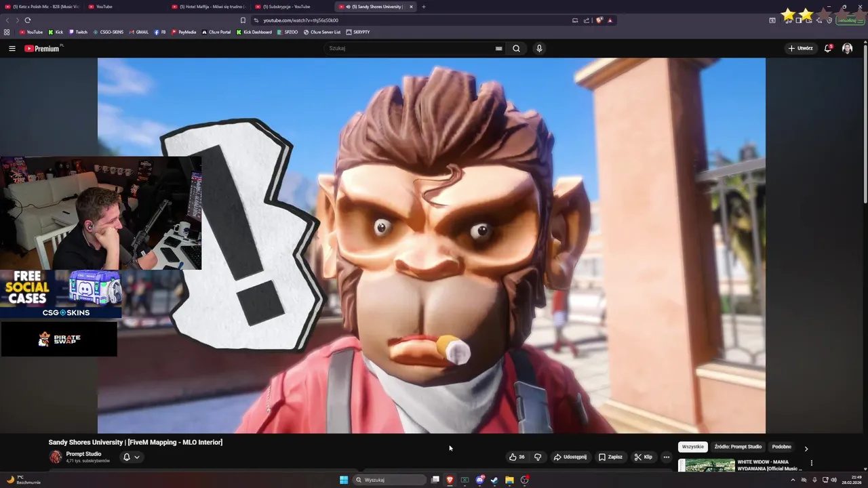The width and height of the screenshot is (868, 488).
Task: Open Prompt Studio channel avatar
Action: 56,457
